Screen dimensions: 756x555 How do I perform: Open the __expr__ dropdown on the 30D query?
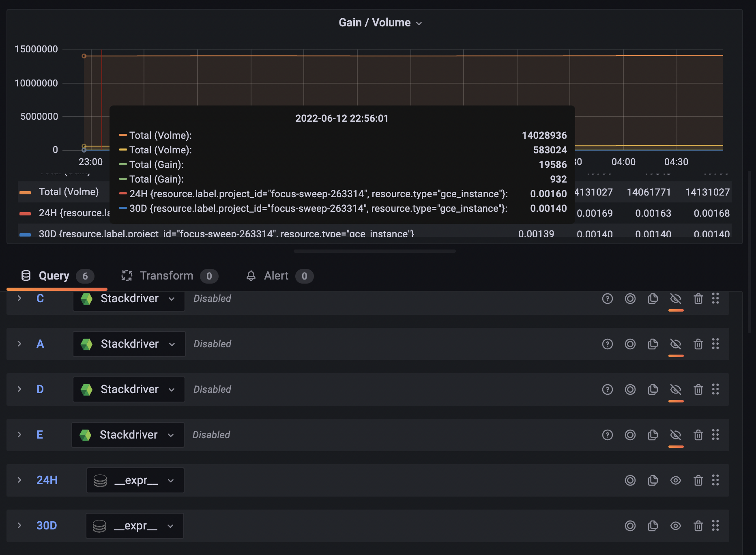pyautogui.click(x=171, y=526)
